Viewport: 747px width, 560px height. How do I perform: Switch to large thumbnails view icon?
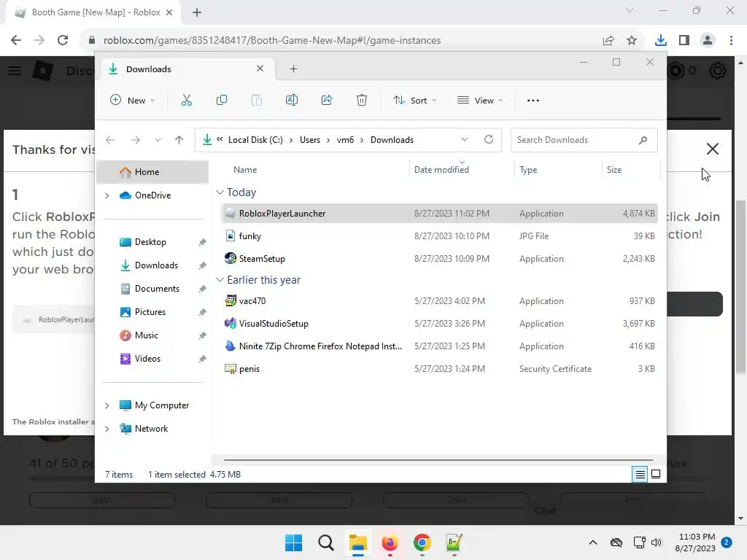point(656,474)
